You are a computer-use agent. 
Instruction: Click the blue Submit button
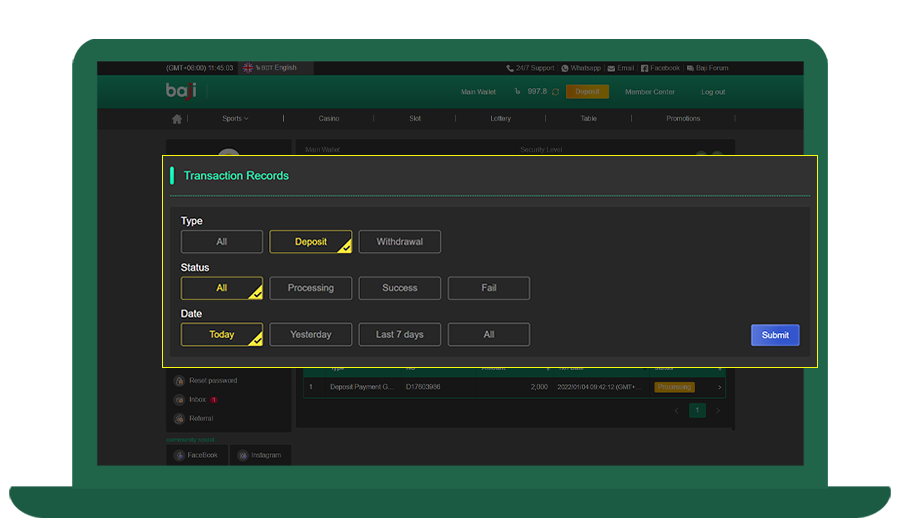point(775,335)
